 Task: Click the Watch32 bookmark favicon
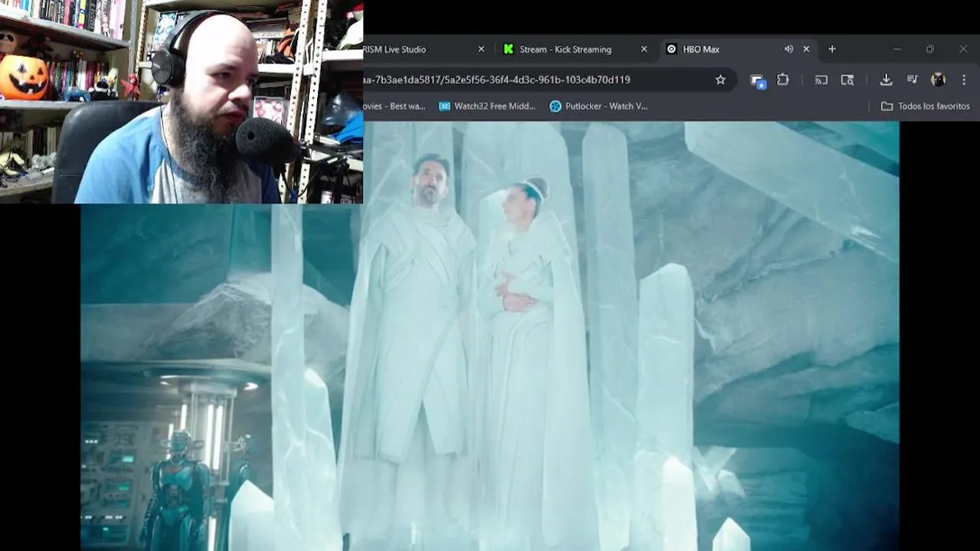pyautogui.click(x=445, y=106)
